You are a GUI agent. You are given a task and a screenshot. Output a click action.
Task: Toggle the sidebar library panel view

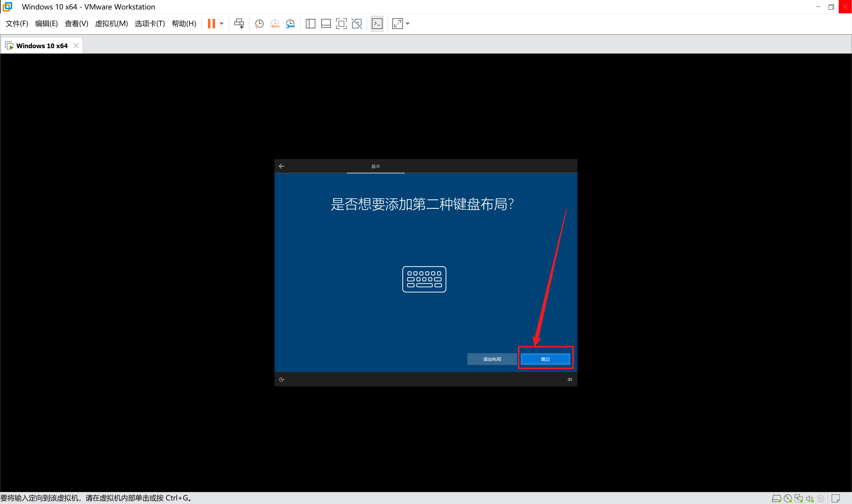coord(310,23)
